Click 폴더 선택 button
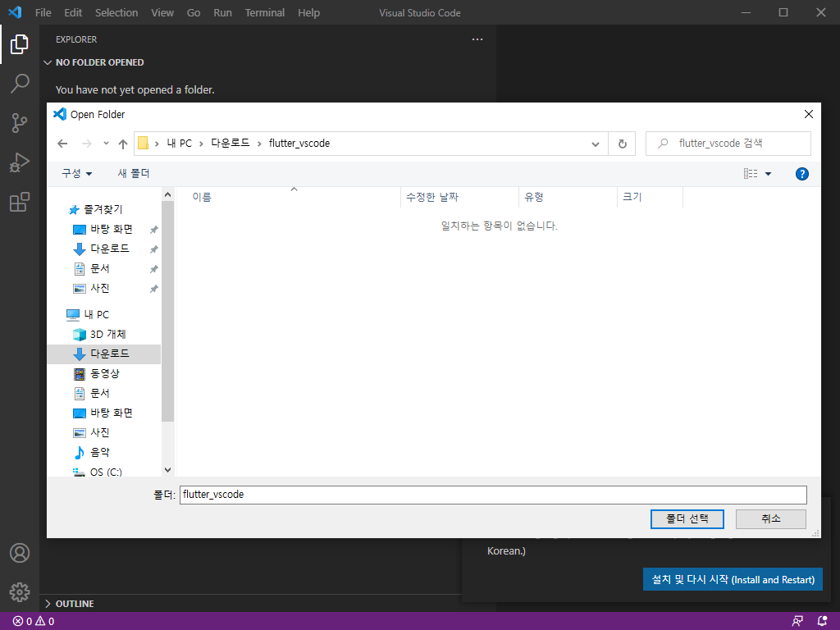Screen dimensions: 840x630 pyautogui.click(x=687, y=519)
